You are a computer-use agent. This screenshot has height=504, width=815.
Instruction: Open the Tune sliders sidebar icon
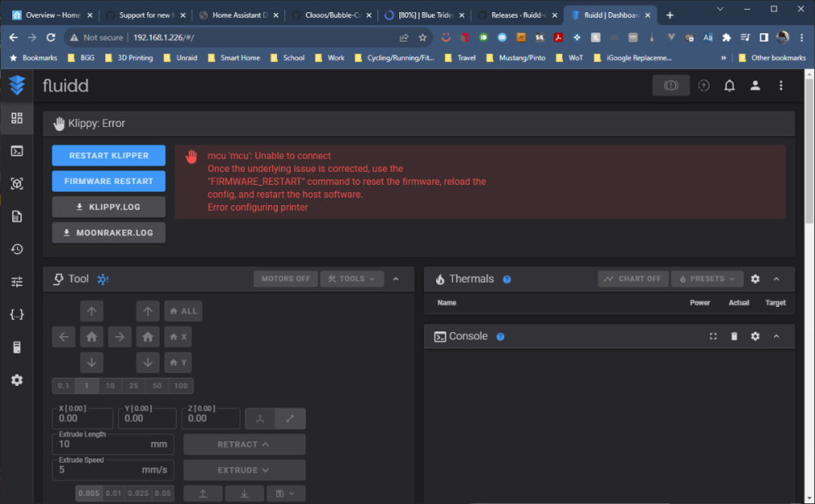click(x=16, y=282)
